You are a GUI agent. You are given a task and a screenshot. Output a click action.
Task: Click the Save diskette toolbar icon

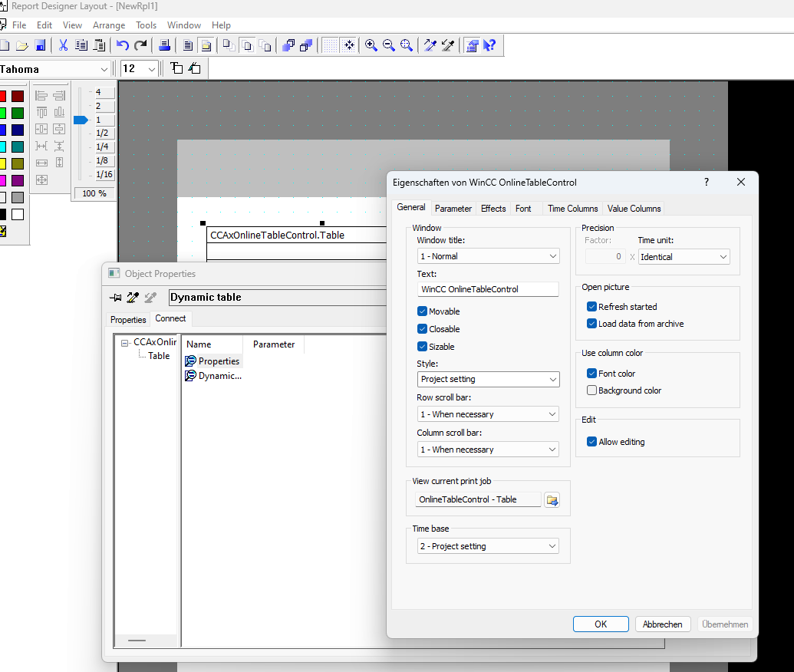(40, 46)
